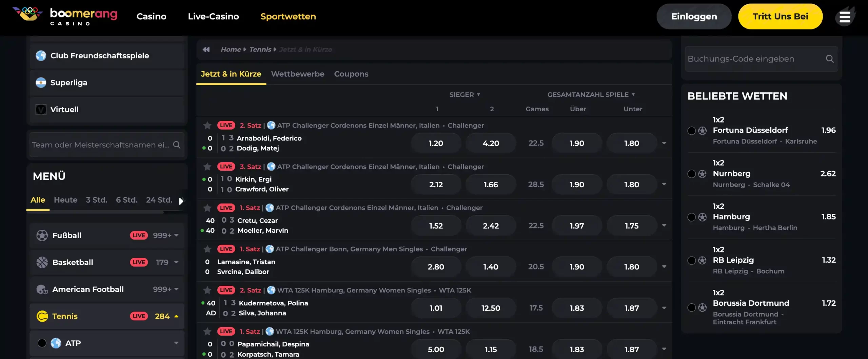This screenshot has height=359, width=868.
Task: Click the Tennis ball icon in menu
Action: (42, 316)
